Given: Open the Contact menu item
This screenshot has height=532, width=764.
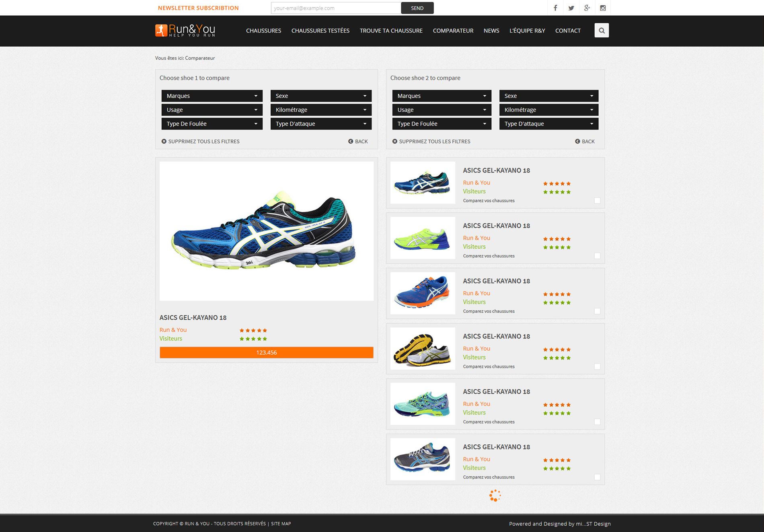Looking at the screenshot, I should click(568, 31).
